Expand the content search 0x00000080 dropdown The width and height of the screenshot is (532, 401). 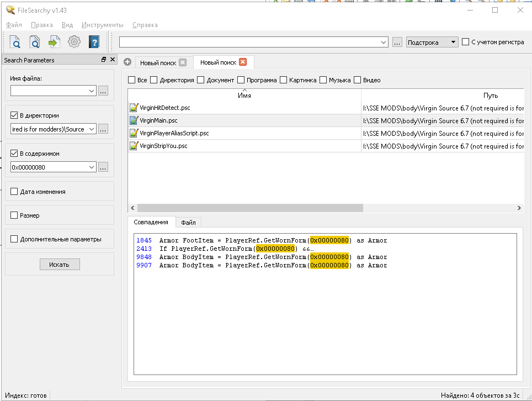92,167
